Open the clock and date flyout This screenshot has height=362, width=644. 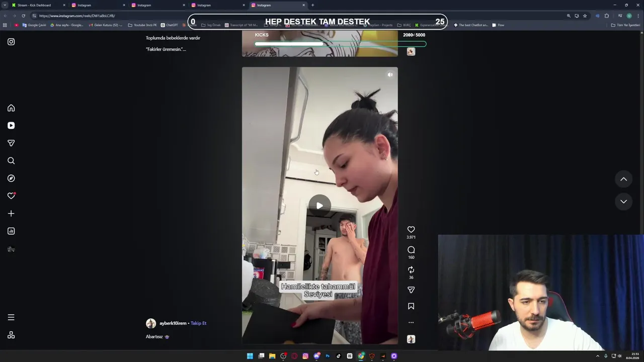click(x=632, y=356)
